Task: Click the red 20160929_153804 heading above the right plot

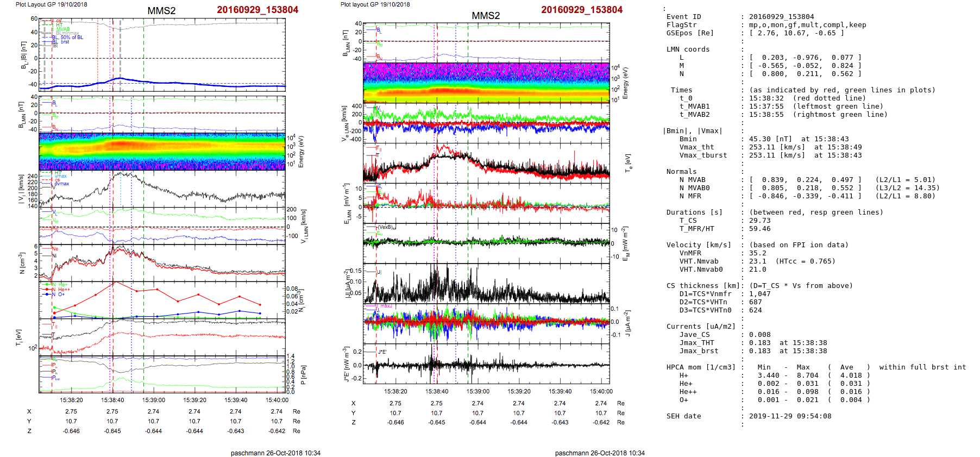Action: [581, 10]
